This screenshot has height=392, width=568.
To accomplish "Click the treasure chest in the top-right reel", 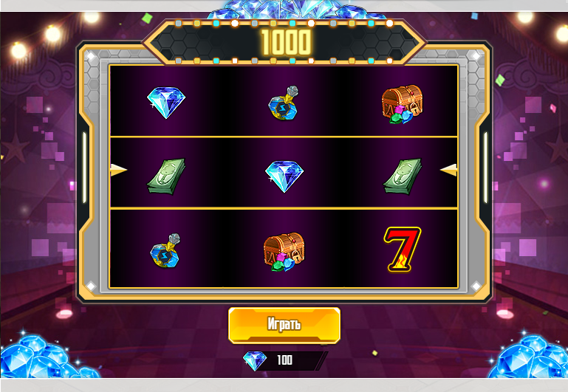I will tap(402, 104).
